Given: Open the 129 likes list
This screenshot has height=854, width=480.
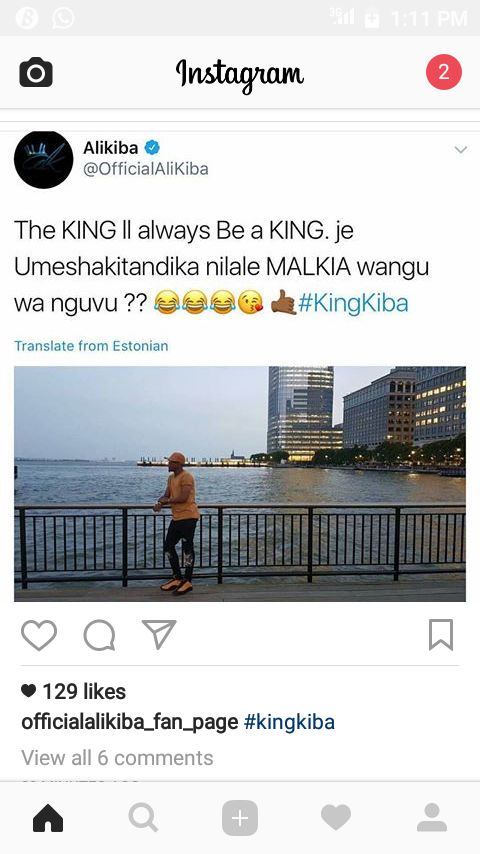Looking at the screenshot, I should point(74,692).
